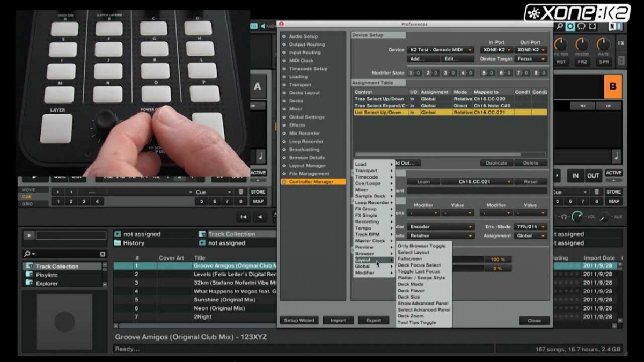Viewport: 644px width, 362px height.
Task: Open the Out-Port XONE:K2 dropdown
Action: [x=531, y=50]
